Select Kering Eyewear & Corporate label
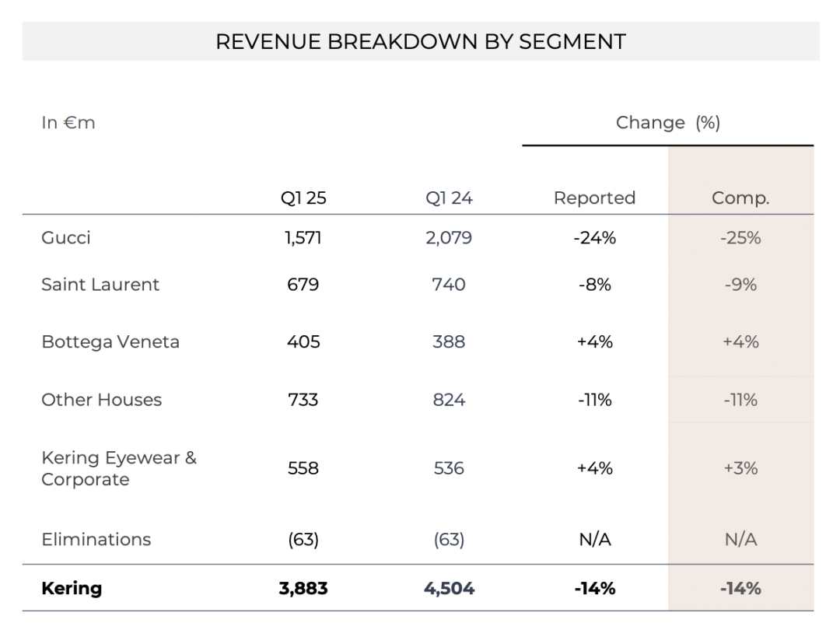Image resolution: width=840 pixels, height=630 pixels. coord(119,468)
